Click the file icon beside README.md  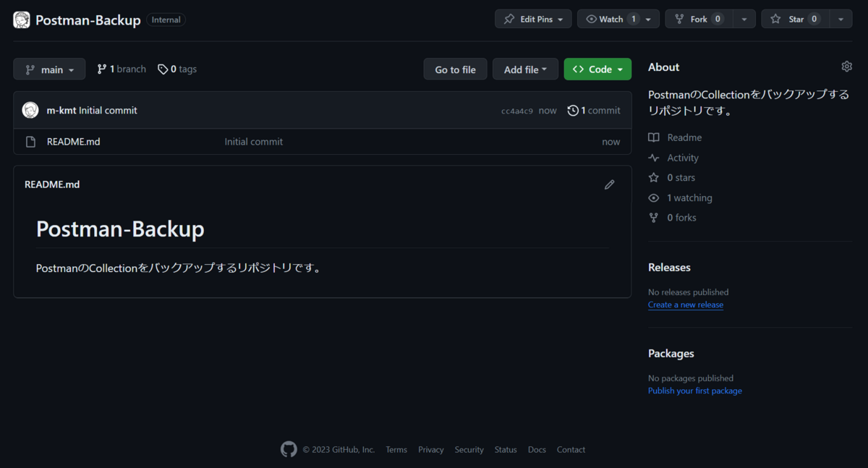(30, 142)
